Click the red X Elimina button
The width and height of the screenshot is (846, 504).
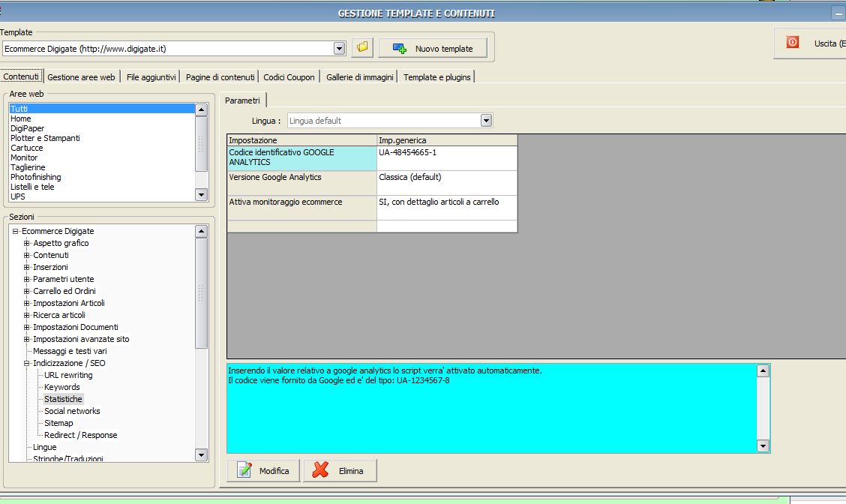340,470
